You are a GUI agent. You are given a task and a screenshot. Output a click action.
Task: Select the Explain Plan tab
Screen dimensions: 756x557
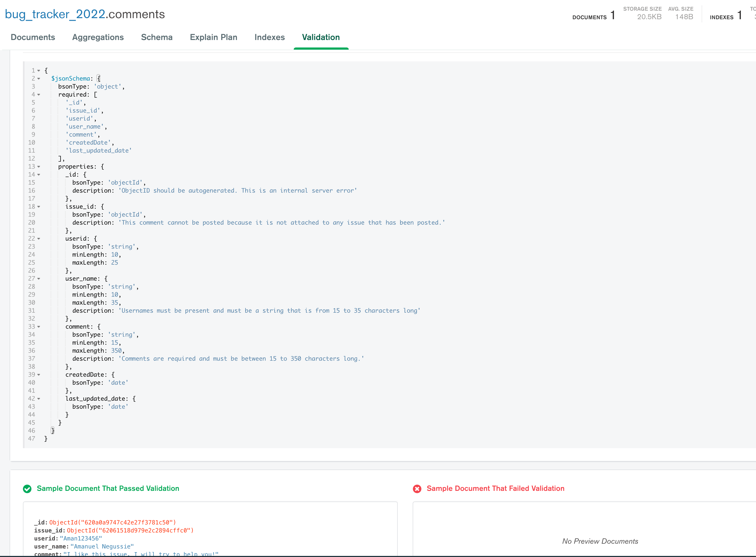tap(214, 37)
